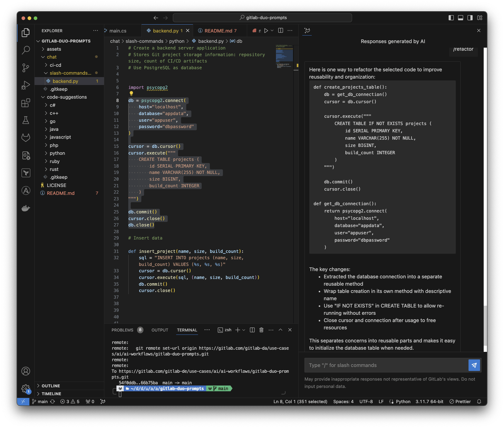This screenshot has height=428, width=504.
Task: Open the run button dropdown chevron
Action: click(x=272, y=30)
